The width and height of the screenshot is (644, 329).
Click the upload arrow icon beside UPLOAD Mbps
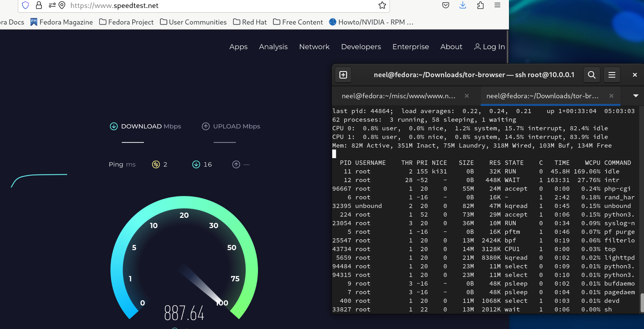pos(206,126)
